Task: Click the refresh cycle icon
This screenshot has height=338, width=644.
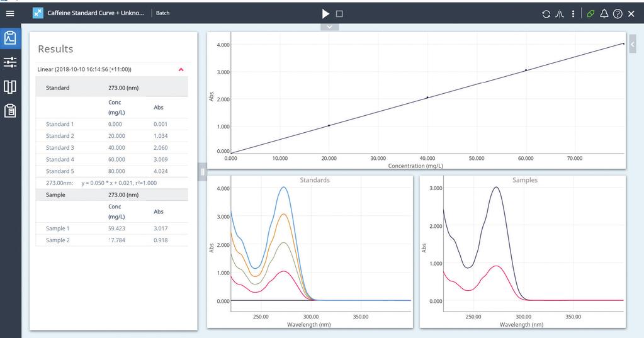Action: pyautogui.click(x=546, y=14)
